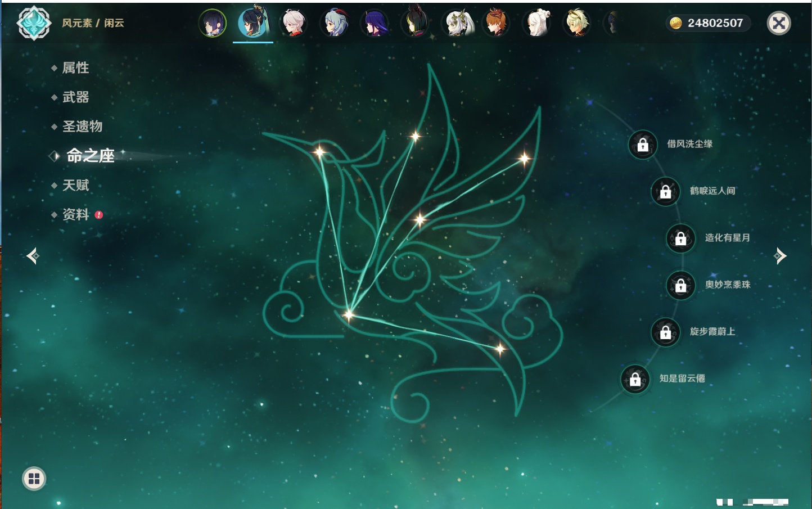Click the star on the rightmost wing tip
Screen dimensions: 812x509
(524, 159)
